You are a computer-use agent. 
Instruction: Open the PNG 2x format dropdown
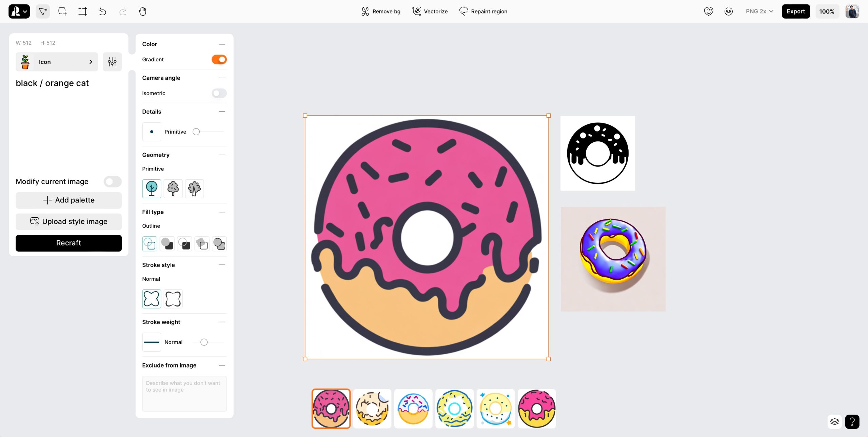(x=759, y=12)
